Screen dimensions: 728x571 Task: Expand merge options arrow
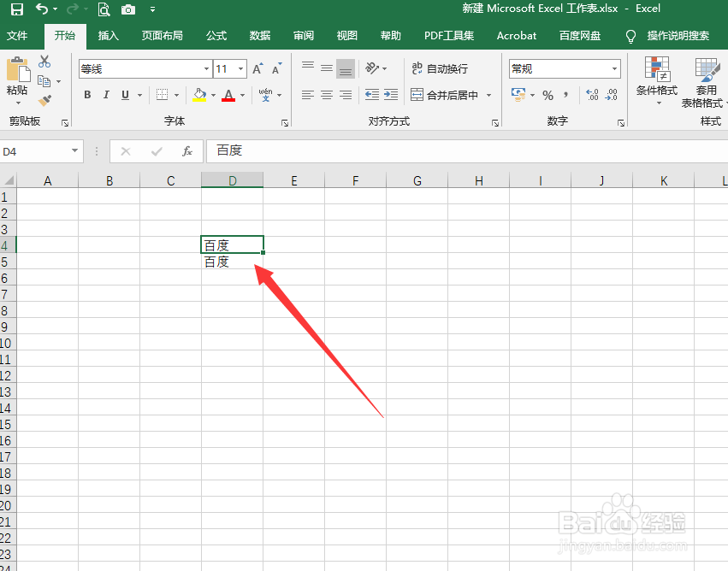[x=488, y=95]
